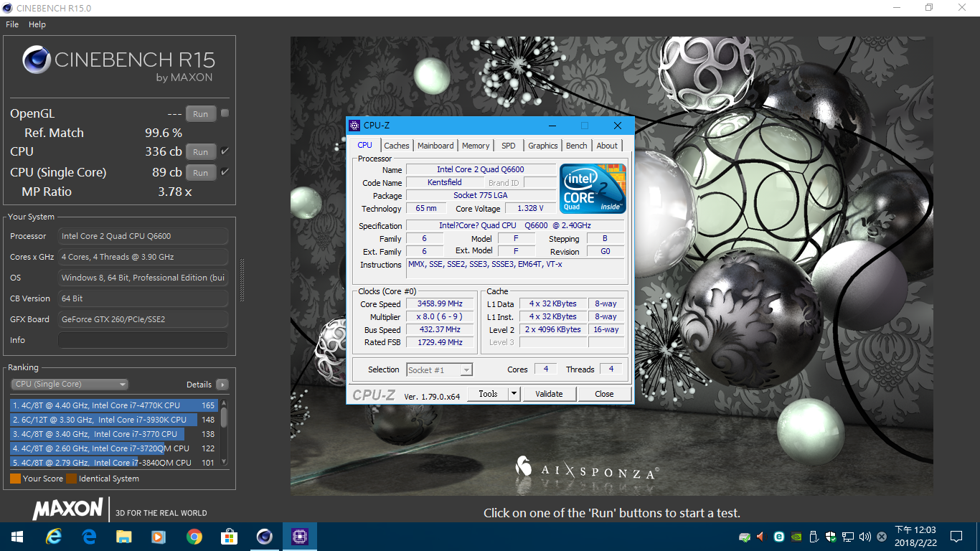The image size is (980, 551).
Task: Open the Action Center notifications
Action: coord(956,537)
